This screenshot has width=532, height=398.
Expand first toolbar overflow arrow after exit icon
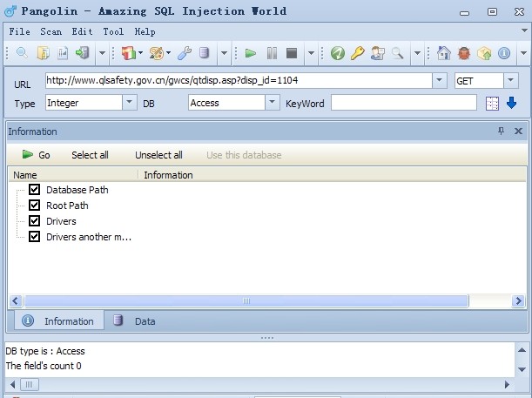pos(102,53)
